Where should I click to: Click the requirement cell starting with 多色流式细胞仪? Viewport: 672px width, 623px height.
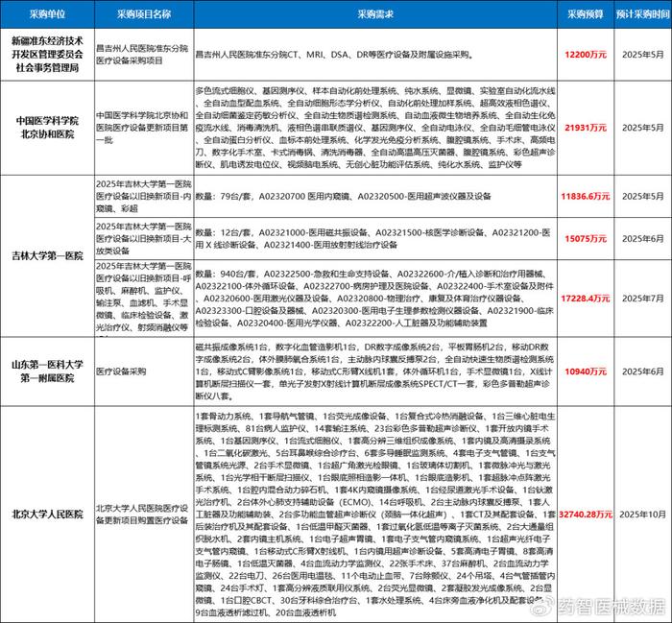(x=375, y=128)
